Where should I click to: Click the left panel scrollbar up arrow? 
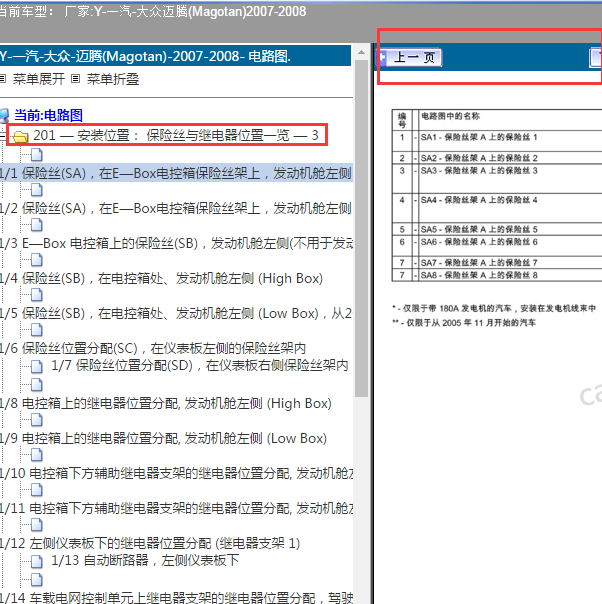click(361, 52)
